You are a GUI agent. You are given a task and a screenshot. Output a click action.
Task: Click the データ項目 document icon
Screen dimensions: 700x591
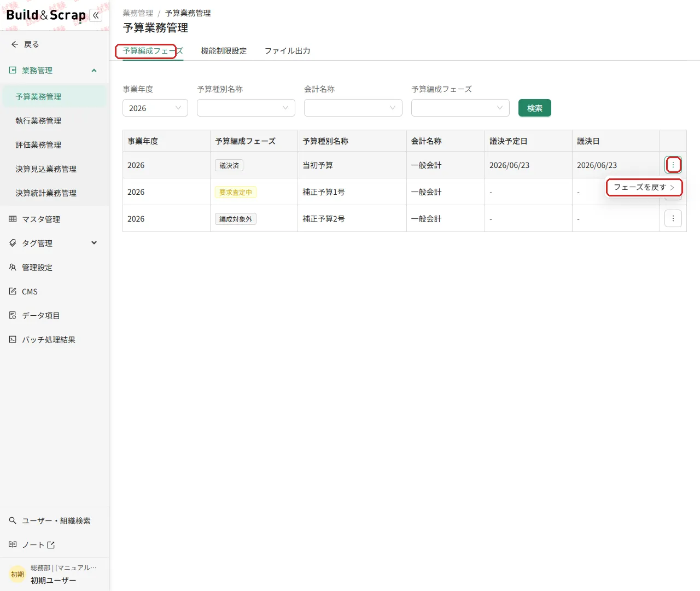coord(13,315)
